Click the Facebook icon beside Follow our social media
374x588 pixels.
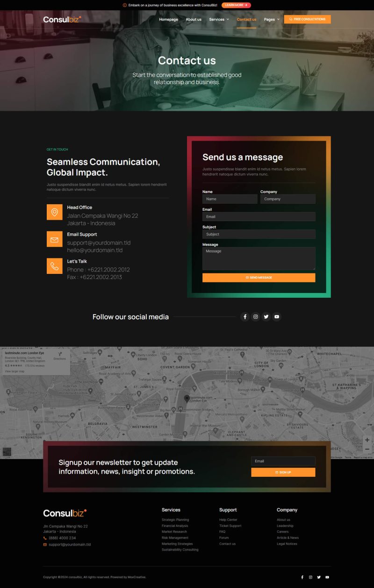[x=245, y=317]
